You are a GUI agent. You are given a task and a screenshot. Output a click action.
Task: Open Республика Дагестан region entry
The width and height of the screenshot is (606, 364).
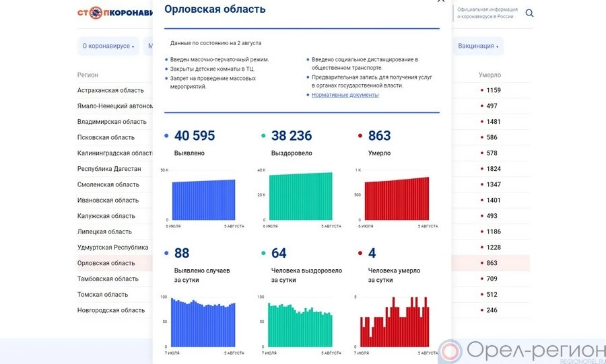[109, 169]
